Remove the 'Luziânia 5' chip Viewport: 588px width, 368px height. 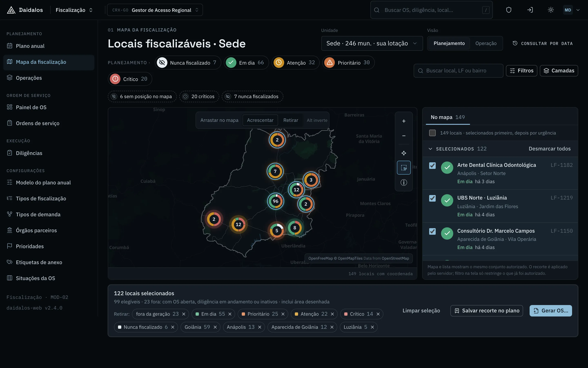click(372, 327)
